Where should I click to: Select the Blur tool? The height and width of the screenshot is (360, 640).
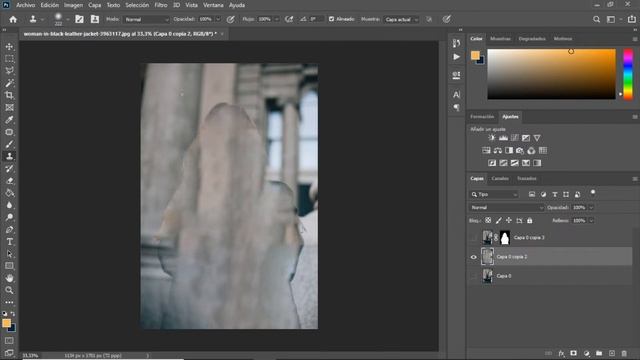9,205
